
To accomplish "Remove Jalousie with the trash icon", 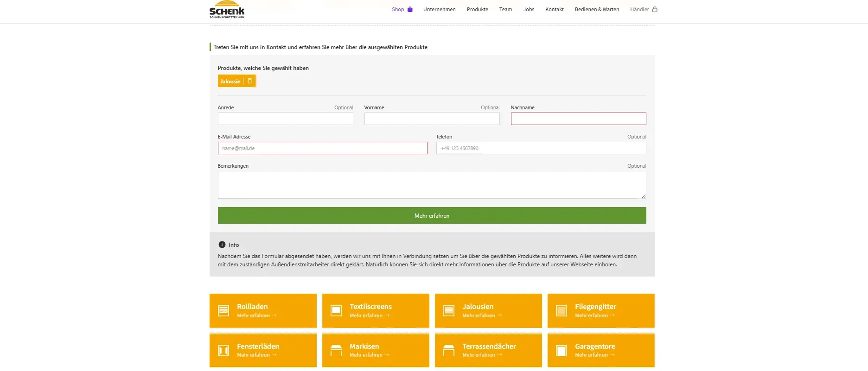I will coord(249,81).
